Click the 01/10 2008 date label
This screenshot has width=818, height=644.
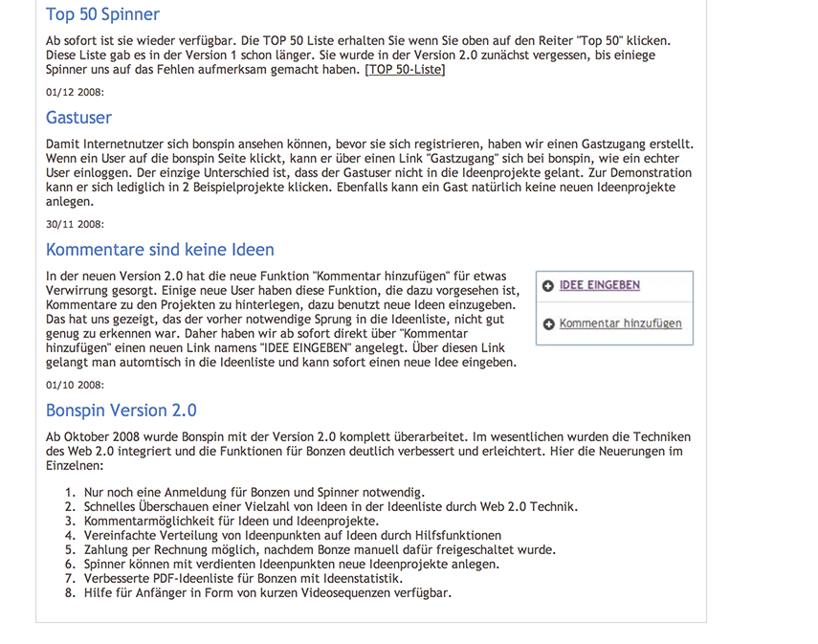[x=75, y=385]
